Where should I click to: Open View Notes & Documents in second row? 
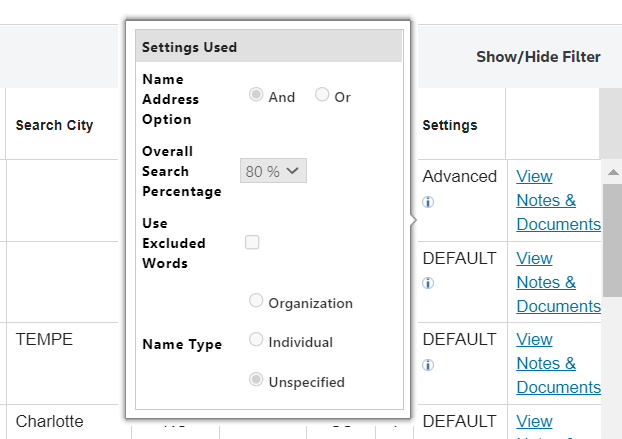(x=558, y=282)
